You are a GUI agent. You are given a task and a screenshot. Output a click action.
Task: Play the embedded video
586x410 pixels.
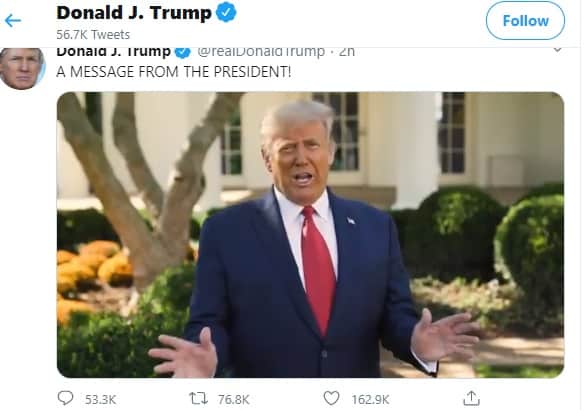(310, 235)
